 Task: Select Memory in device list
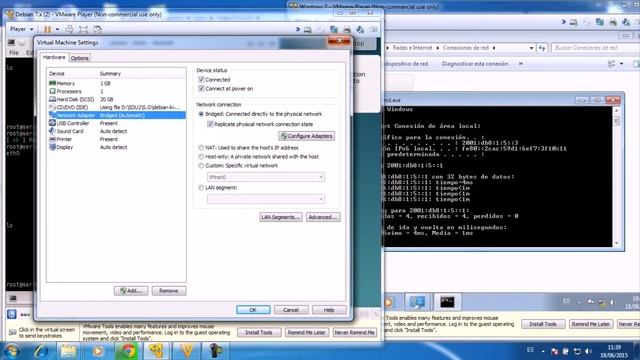tap(116, 83)
